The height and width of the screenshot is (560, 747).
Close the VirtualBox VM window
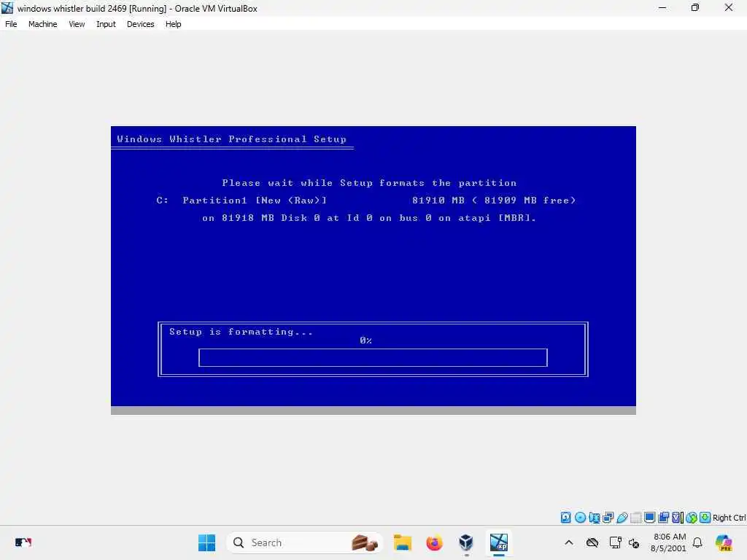(729, 8)
